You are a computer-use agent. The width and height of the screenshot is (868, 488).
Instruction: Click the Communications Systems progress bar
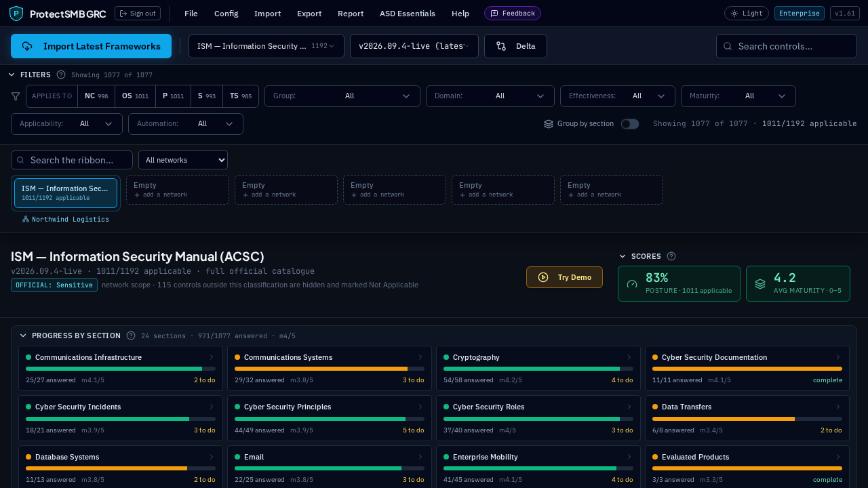[330, 369]
